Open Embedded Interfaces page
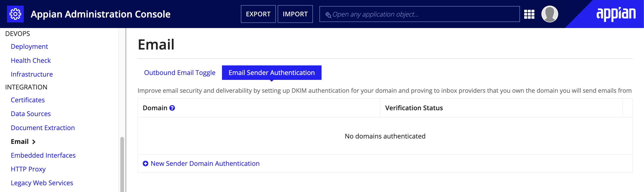The height and width of the screenshot is (192, 644). [43, 156]
